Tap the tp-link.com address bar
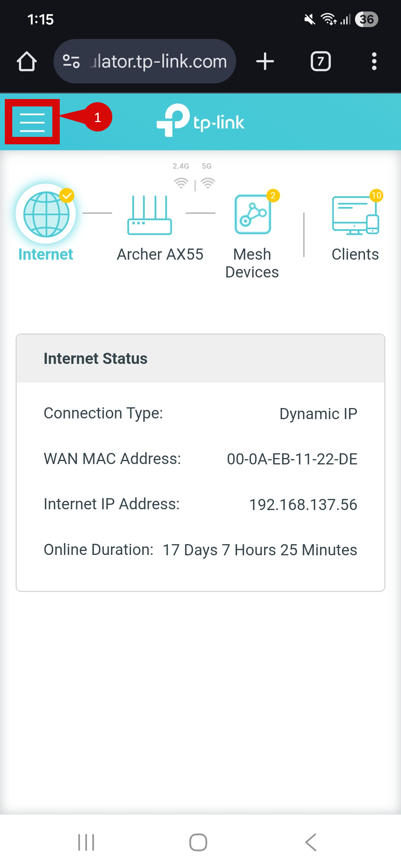401x868 pixels. [158, 61]
